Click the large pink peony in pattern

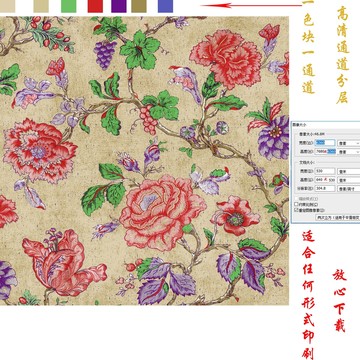[162, 213]
